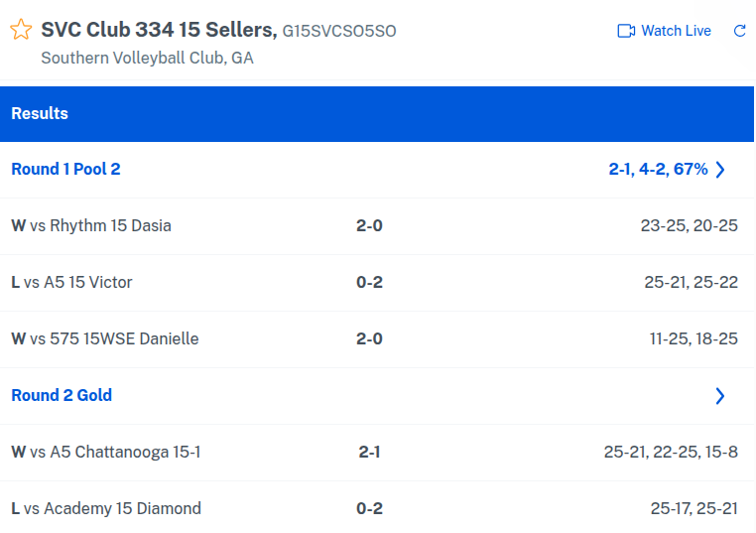Click the refresh icon

(x=739, y=31)
